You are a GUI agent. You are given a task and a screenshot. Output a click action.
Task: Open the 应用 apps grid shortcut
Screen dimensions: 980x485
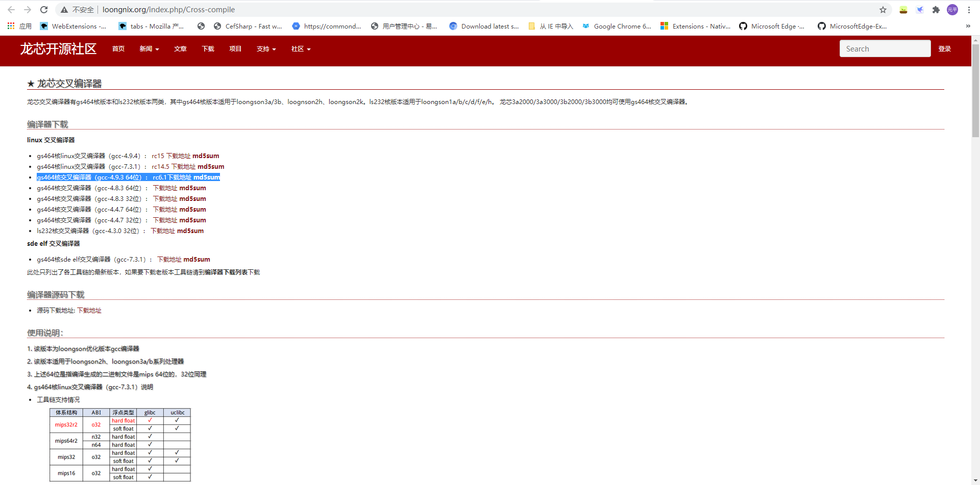tap(19, 26)
